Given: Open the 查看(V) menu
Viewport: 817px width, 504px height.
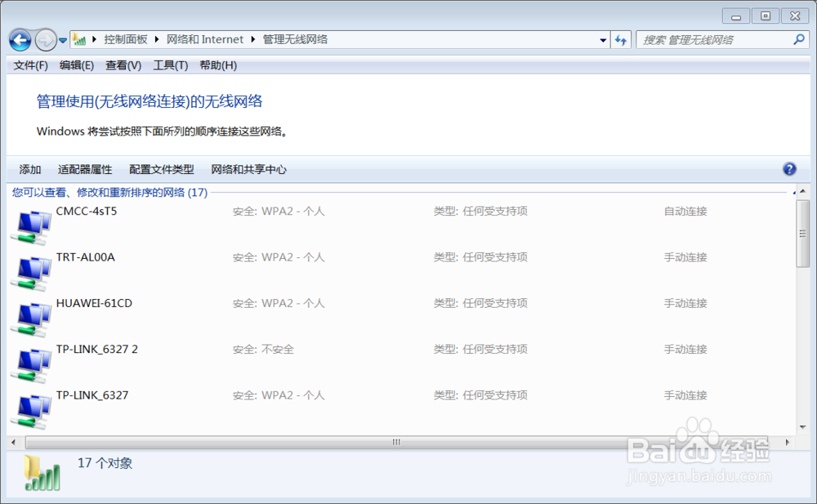Looking at the screenshot, I should coord(123,65).
